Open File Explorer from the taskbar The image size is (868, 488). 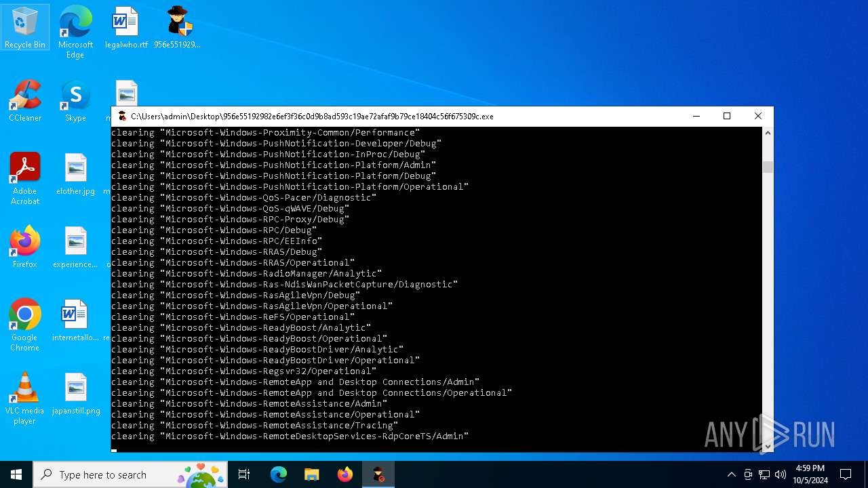click(312, 474)
